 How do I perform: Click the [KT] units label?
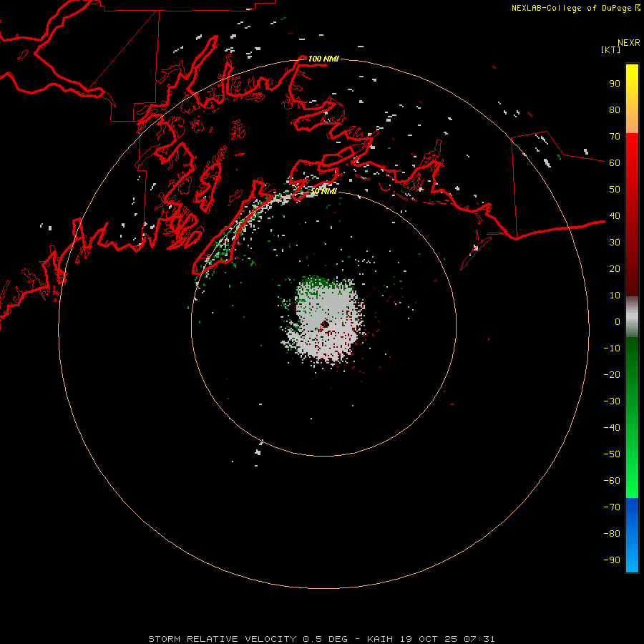pos(610,49)
